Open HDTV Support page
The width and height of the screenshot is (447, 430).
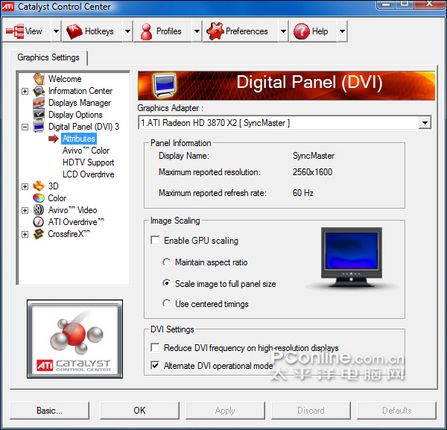tap(88, 162)
